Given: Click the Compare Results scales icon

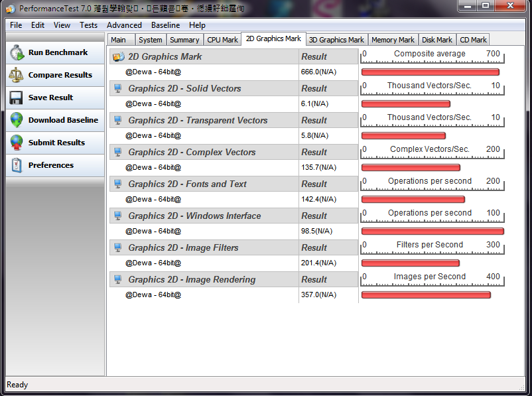Looking at the screenshot, I should tap(17, 75).
